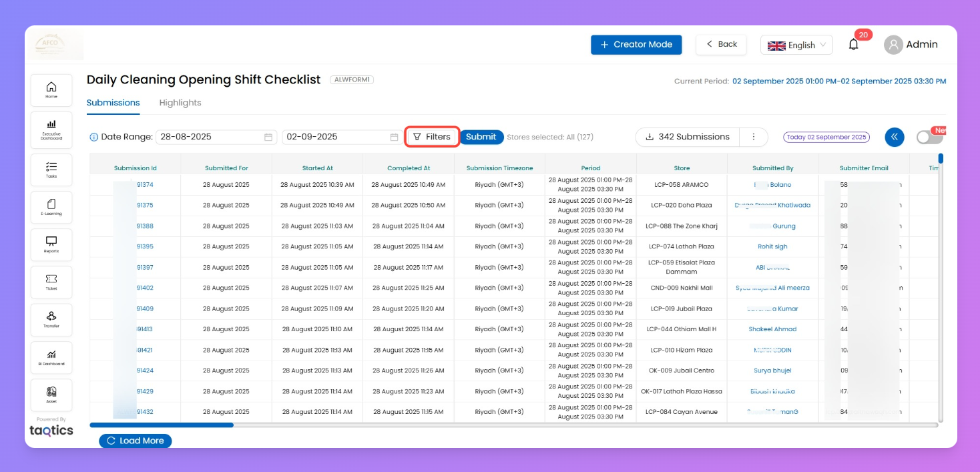Click the vertical table scrollbar

[x=941, y=159]
